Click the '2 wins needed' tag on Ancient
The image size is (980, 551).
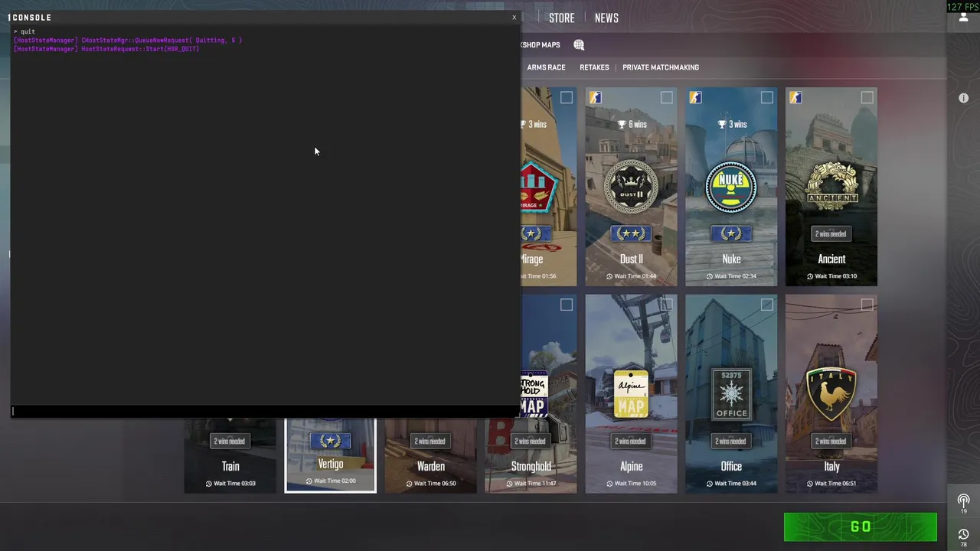click(x=831, y=233)
